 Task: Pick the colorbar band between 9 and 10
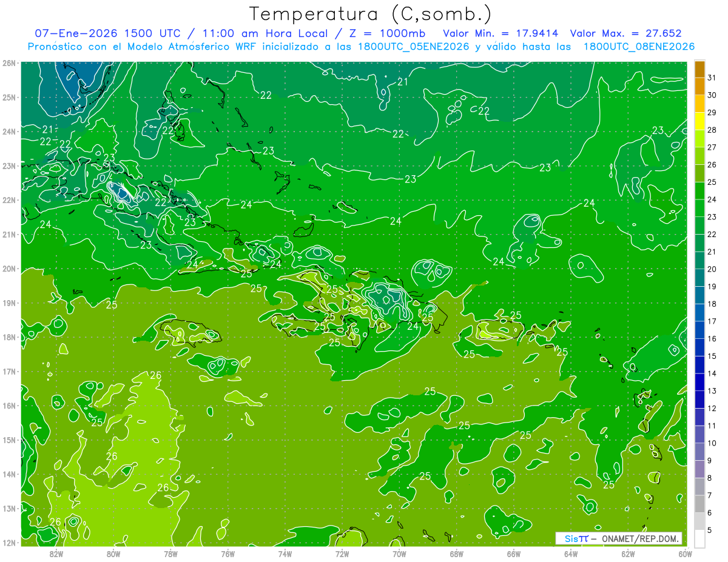pos(699,452)
